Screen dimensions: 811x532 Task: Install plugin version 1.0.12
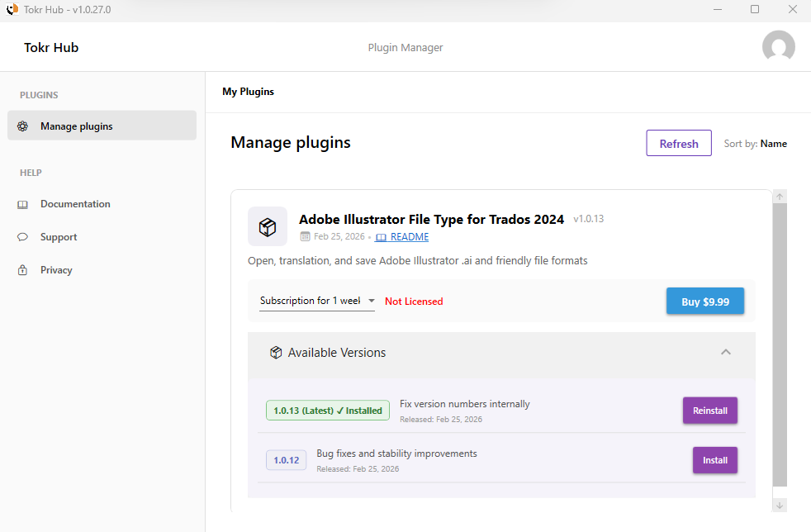pyautogui.click(x=714, y=460)
